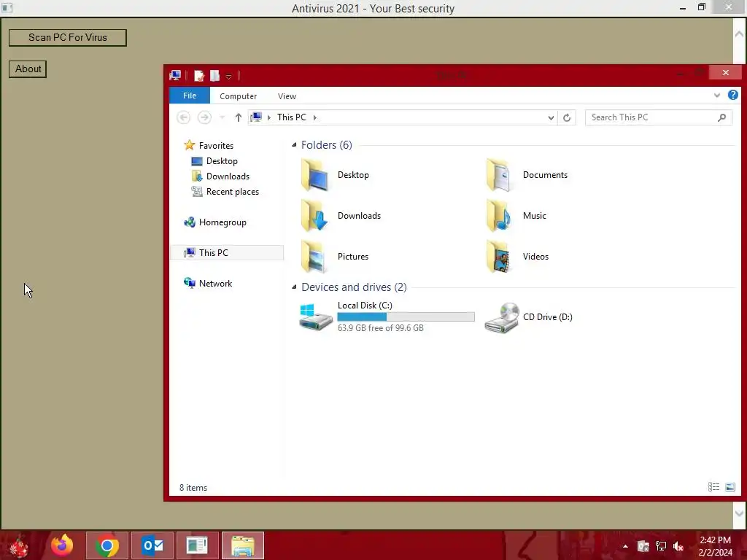The width and height of the screenshot is (747, 560).
Task: Open the About button in Antivirus window
Action: pos(28,69)
